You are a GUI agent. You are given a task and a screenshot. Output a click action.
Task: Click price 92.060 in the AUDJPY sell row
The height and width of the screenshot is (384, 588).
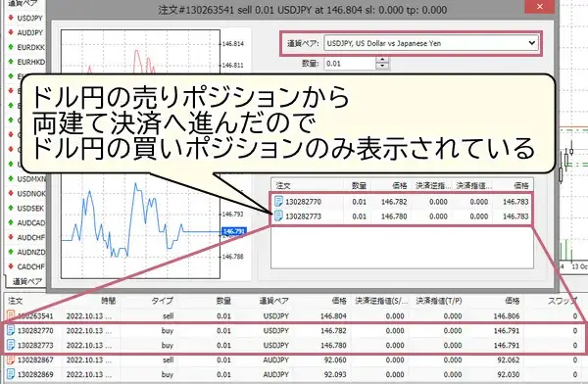[x=335, y=360]
